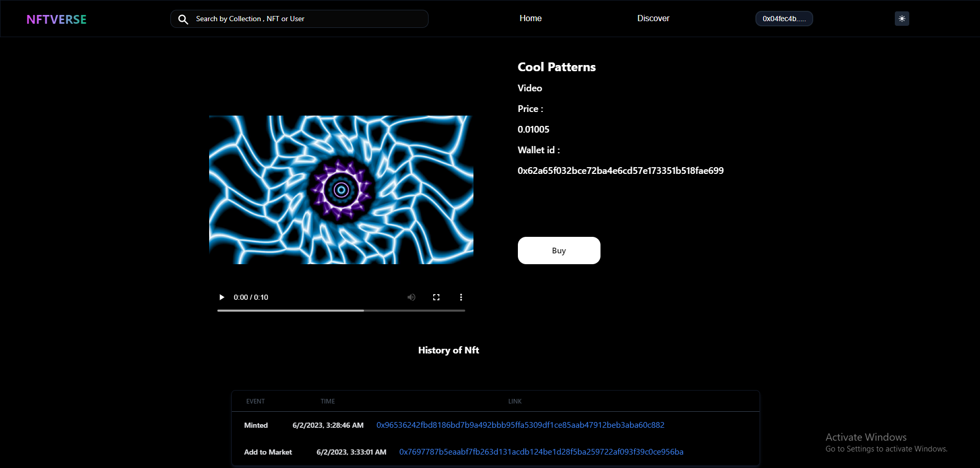This screenshot has height=468, width=980.
Task: Click the search field to type a query
Action: [299, 19]
